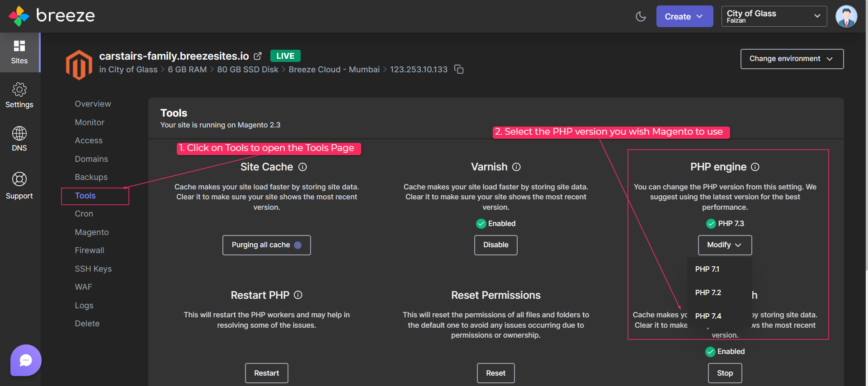Click the 'Breeze Cloud - Mumbai' text
The height and width of the screenshot is (386, 868).
(334, 70)
